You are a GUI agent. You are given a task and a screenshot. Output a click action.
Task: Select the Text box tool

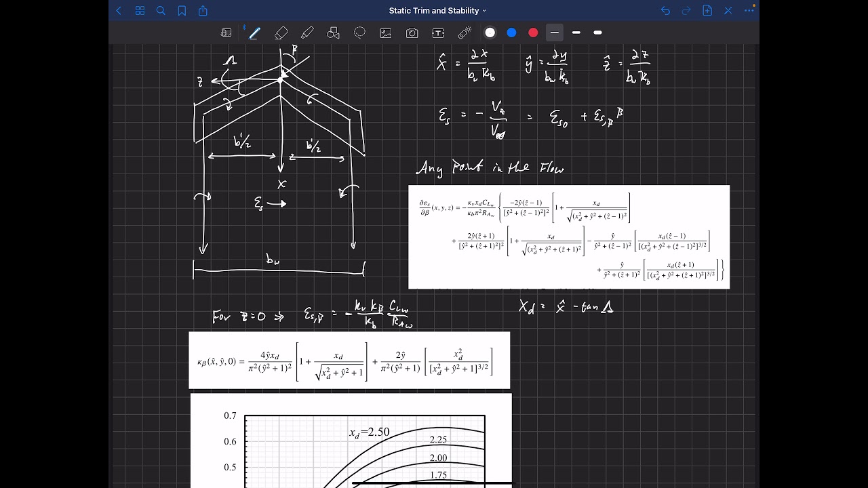[438, 33]
